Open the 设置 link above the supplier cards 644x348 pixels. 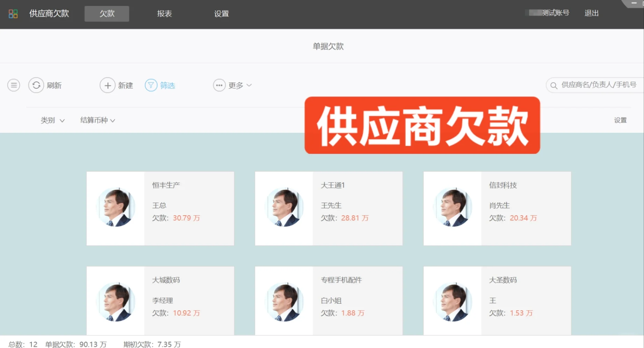pyautogui.click(x=621, y=120)
